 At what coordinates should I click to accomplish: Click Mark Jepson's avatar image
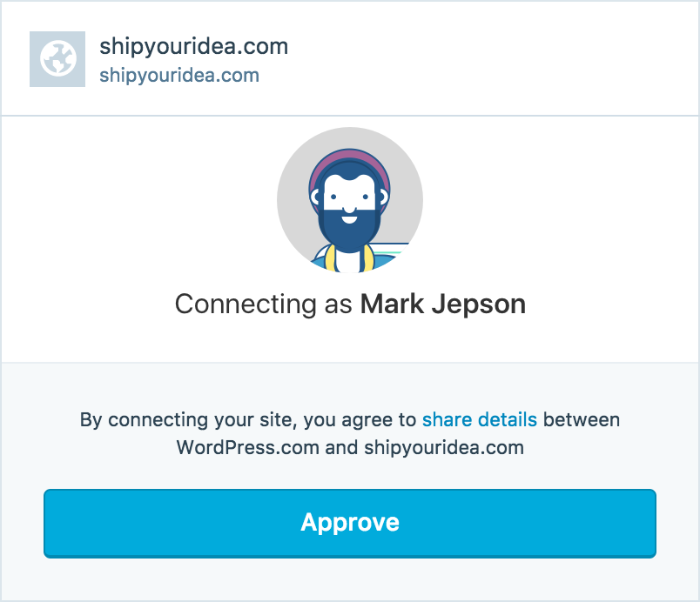pos(350,200)
